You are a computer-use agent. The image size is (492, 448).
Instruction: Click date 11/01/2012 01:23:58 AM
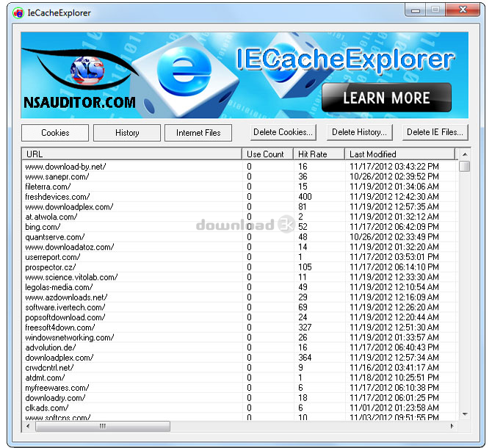[x=394, y=408]
